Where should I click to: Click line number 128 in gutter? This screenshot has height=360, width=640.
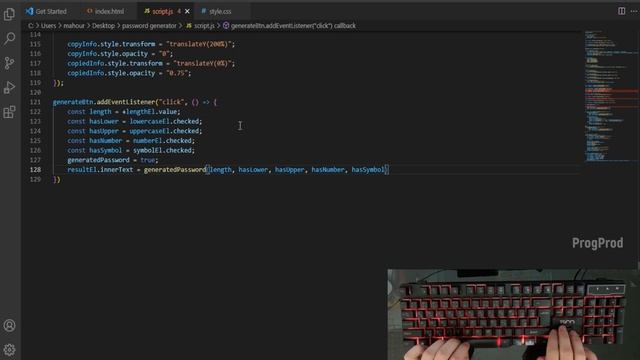(36, 169)
